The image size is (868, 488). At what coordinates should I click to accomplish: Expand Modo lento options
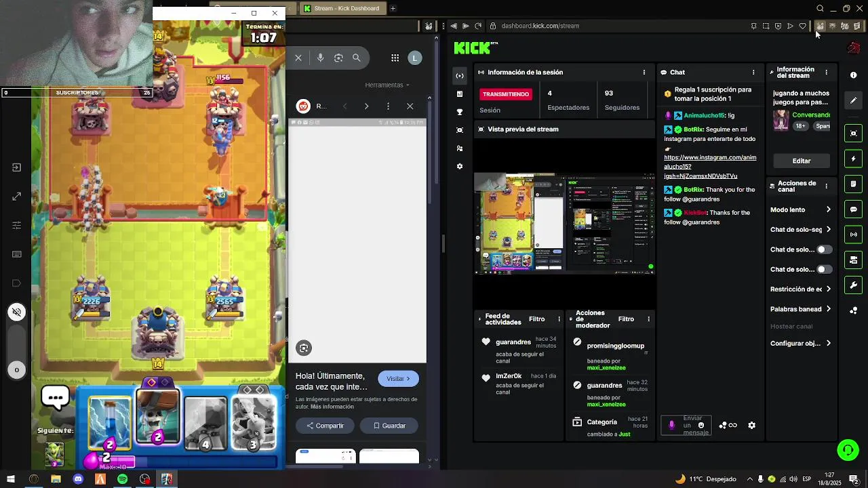(828, 209)
